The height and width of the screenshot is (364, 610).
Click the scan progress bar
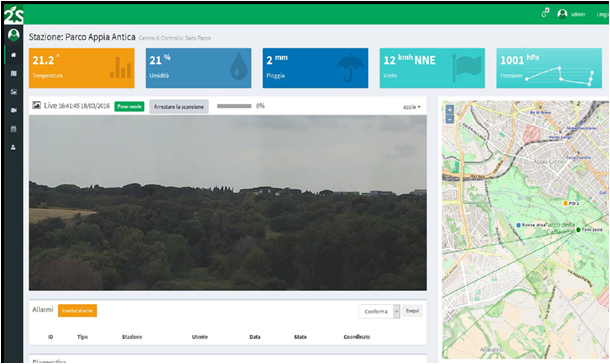[234, 106]
